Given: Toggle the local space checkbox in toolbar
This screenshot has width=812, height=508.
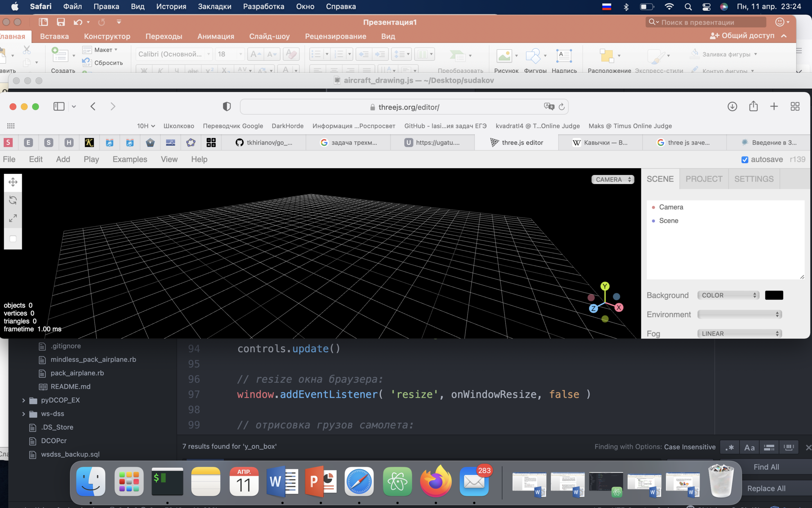Looking at the screenshot, I should click(x=13, y=239).
